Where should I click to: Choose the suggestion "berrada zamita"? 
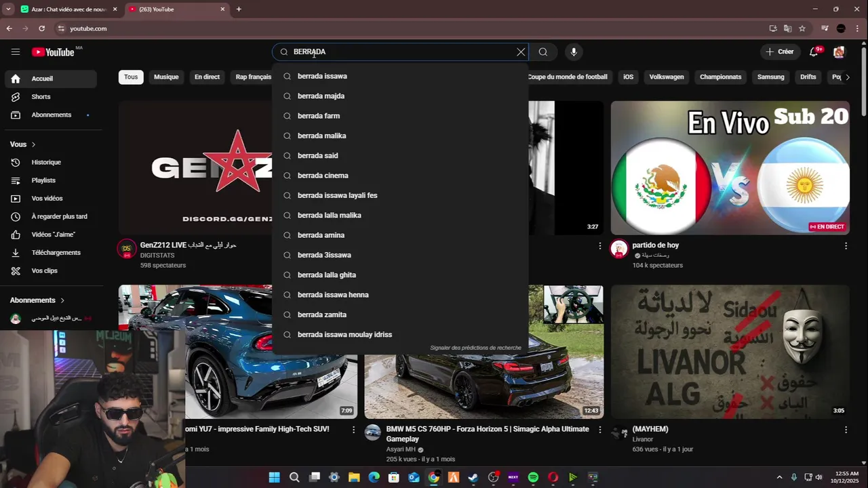coord(400,314)
